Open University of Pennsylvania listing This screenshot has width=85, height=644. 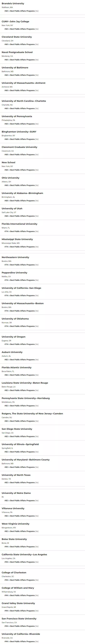pos(17,116)
